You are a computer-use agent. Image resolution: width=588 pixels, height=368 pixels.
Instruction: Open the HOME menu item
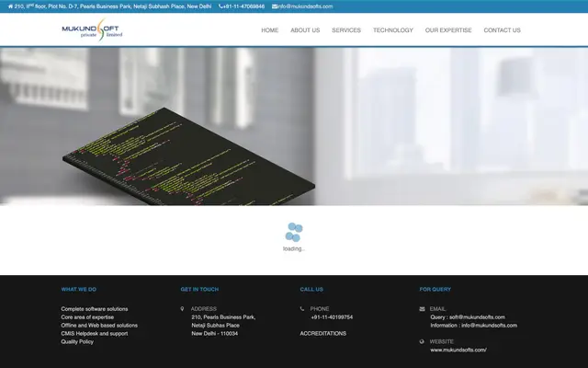[269, 30]
